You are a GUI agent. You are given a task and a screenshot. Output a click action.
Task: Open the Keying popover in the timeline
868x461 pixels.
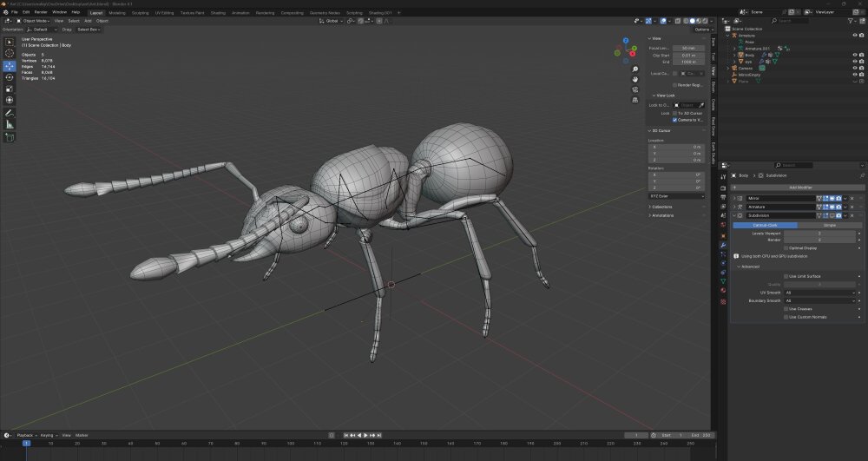tap(48, 436)
